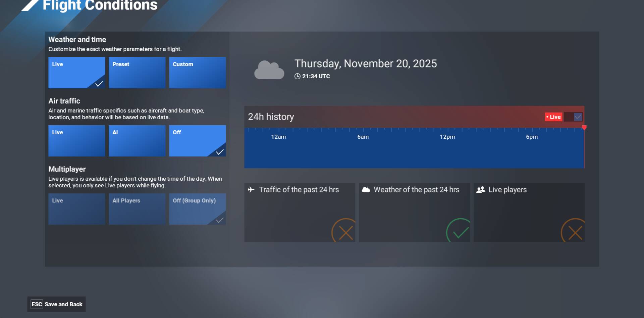This screenshot has height=318, width=644.
Task: Click the clock icon next to 21:34 UTC
Action: coord(297,76)
